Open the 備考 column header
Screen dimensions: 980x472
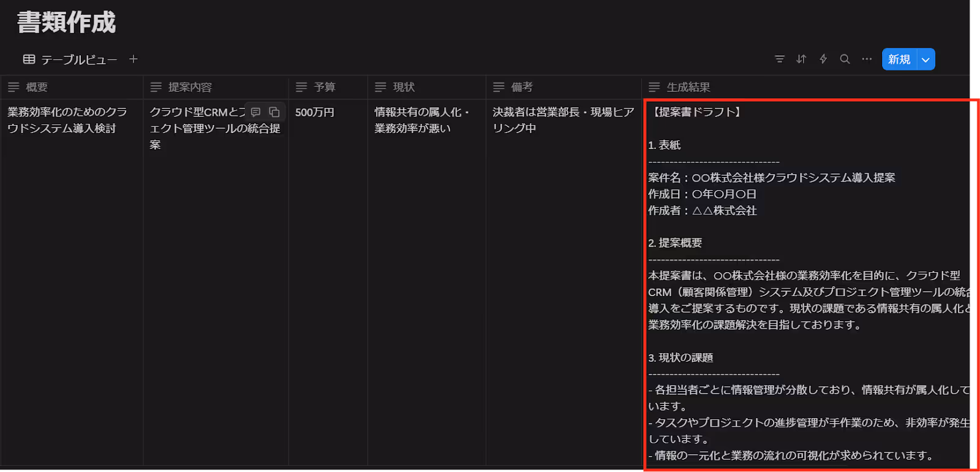click(563, 87)
